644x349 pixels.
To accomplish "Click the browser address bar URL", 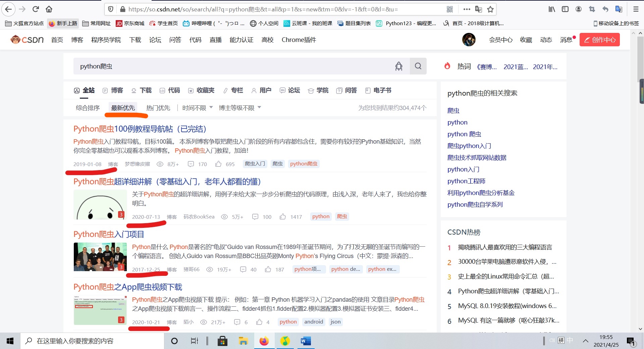I will (263, 9).
